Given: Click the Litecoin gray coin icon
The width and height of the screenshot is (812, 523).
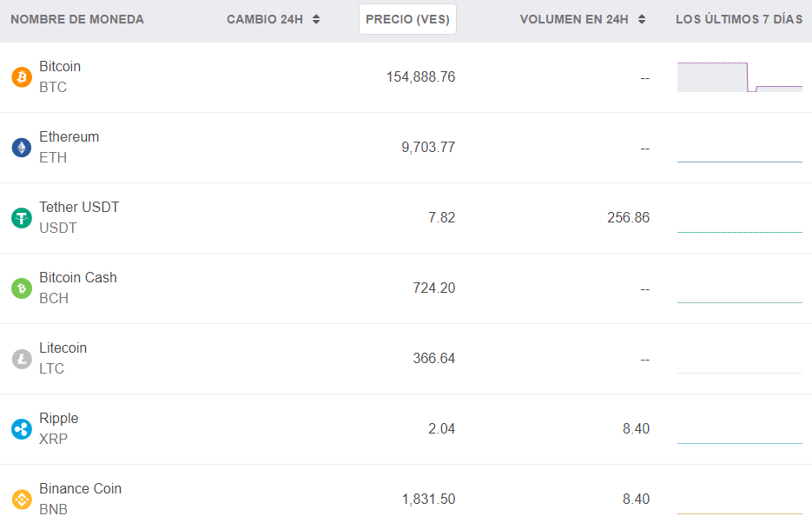Looking at the screenshot, I should [x=22, y=359].
